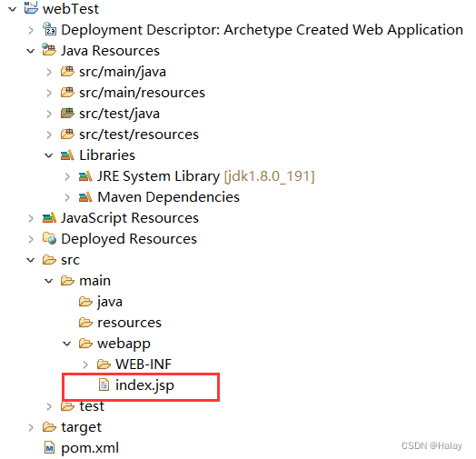Image resolution: width=476 pixels, height=459 pixels.
Task: Select the test folder label
Action: click(92, 407)
